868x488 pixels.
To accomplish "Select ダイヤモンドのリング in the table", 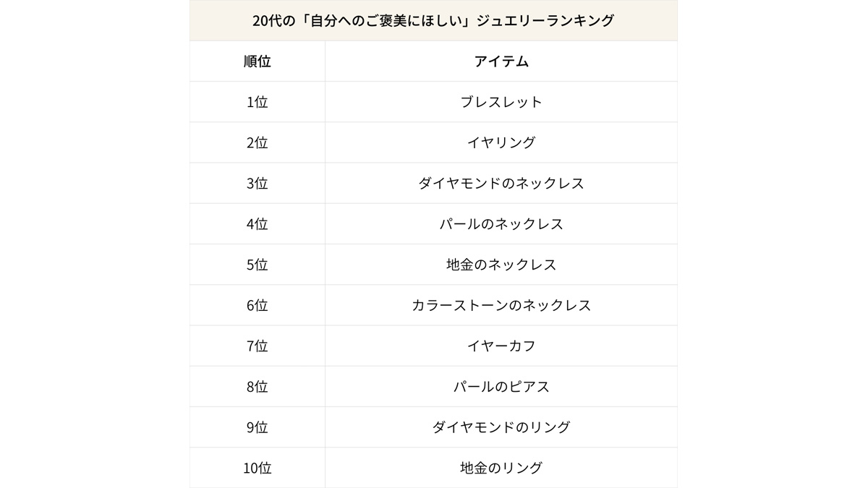I will coord(501,427).
